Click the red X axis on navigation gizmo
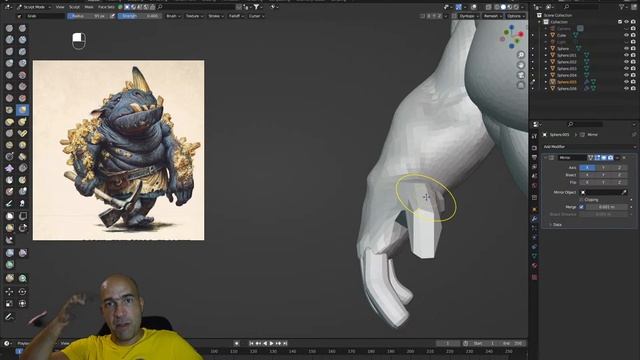This screenshot has width=640, height=360. pyautogui.click(x=521, y=35)
